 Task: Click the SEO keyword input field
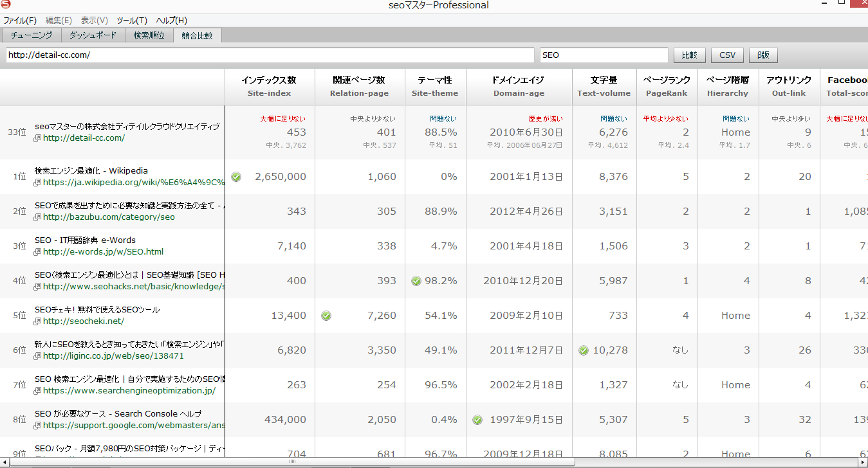point(604,55)
